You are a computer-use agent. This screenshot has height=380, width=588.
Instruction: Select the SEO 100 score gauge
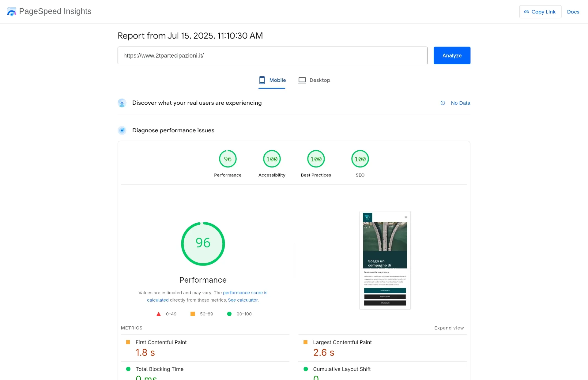[x=360, y=159]
